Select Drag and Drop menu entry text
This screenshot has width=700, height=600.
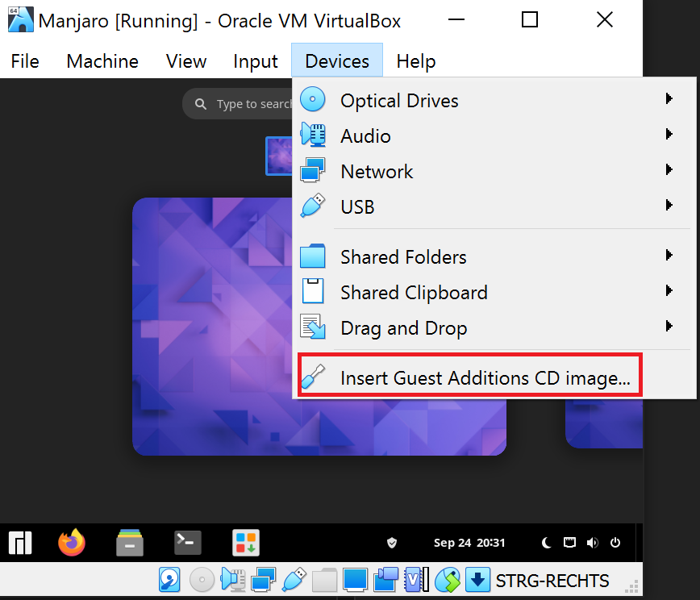pyautogui.click(x=404, y=328)
